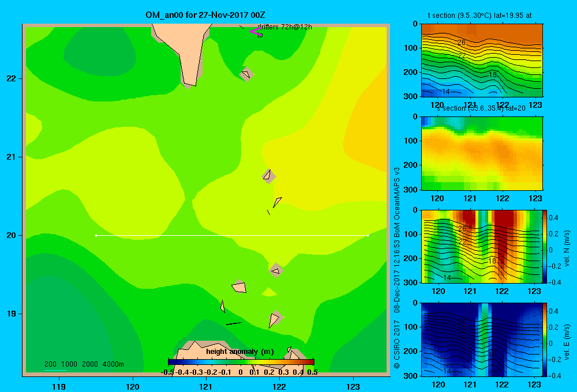The width and height of the screenshot is (577, 392).
Task: Click longitude tick label 119 on main map
Action: (x=59, y=386)
